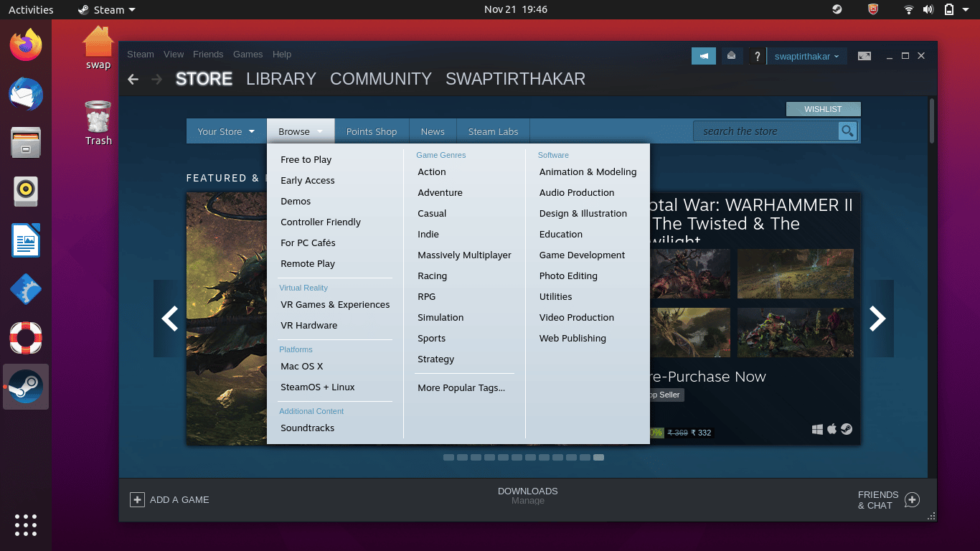Click the Steam back navigation arrow

tap(133, 79)
